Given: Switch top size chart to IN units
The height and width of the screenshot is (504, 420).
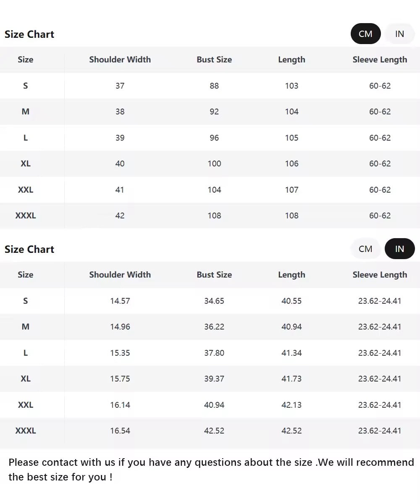Looking at the screenshot, I should (399, 34).
